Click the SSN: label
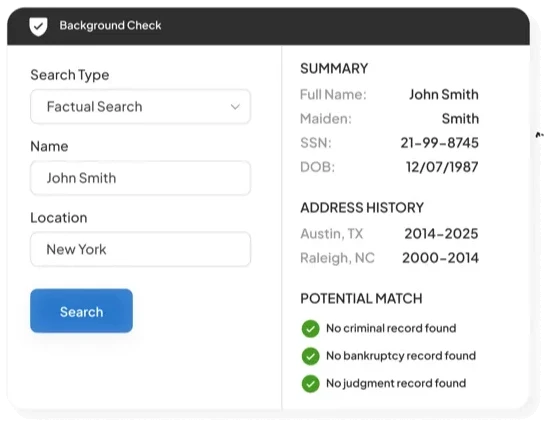The width and height of the screenshot is (550, 426). click(316, 143)
